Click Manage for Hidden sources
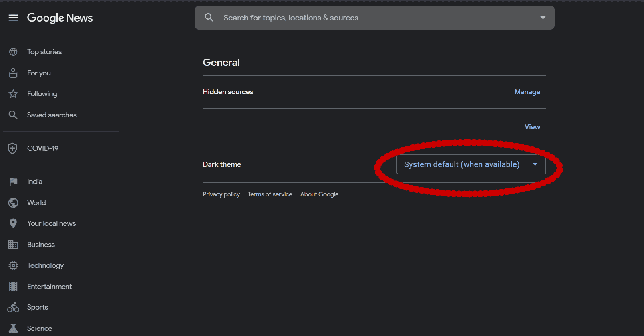The image size is (644, 336). click(527, 92)
